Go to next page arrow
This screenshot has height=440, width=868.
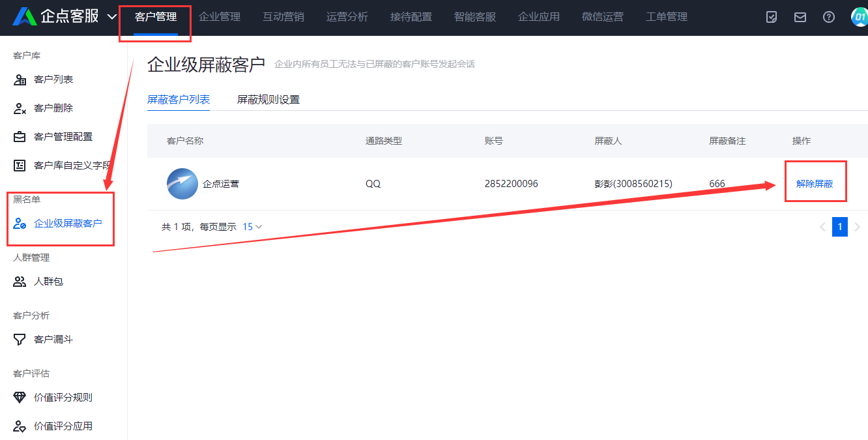858,227
